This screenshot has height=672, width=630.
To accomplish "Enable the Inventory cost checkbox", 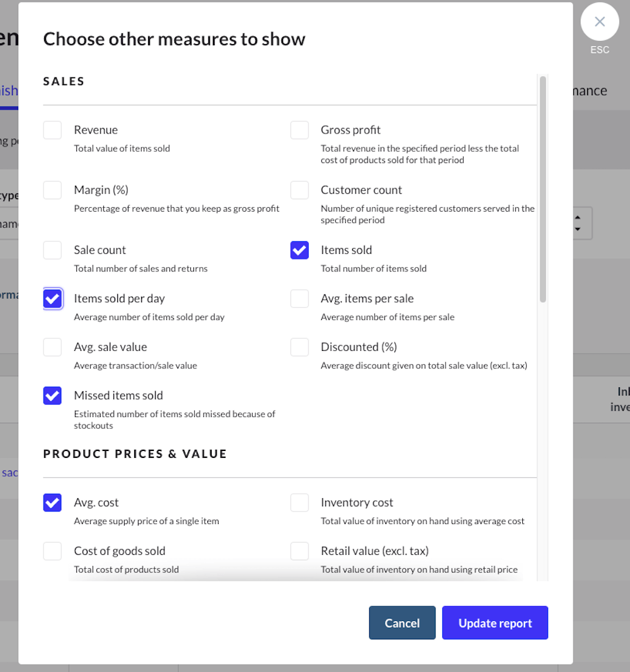I will point(299,503).
